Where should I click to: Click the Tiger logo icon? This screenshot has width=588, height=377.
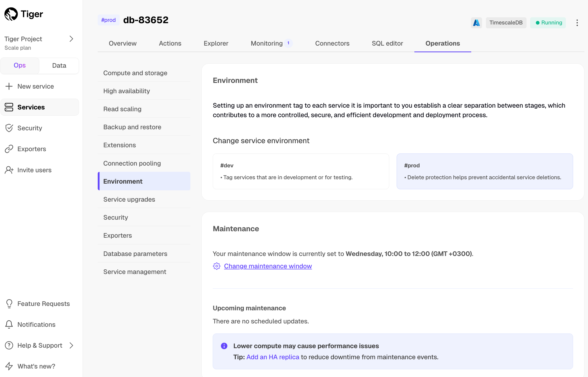point(11,14)
